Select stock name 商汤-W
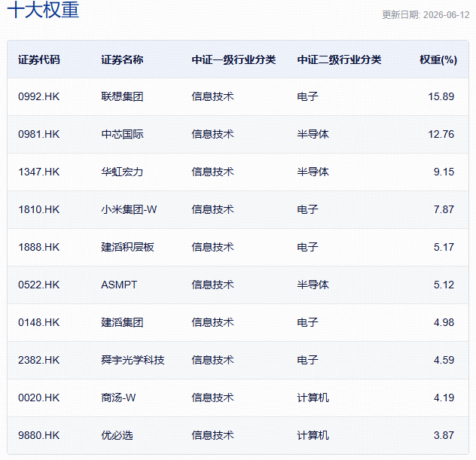 (x=118, y=398)
